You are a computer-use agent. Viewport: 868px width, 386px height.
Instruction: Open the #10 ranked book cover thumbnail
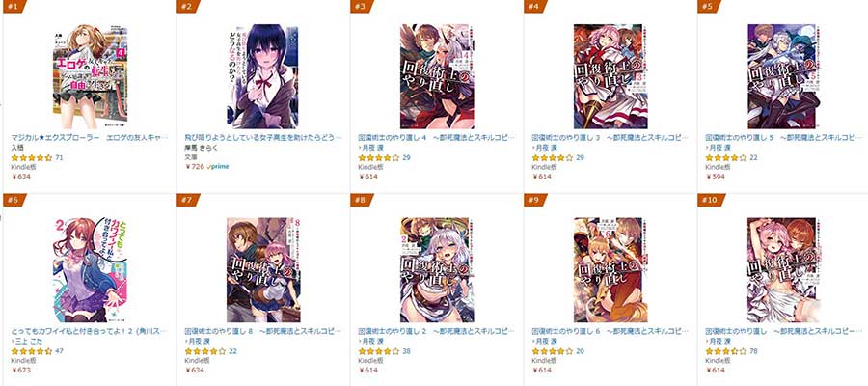coord(784,269)
